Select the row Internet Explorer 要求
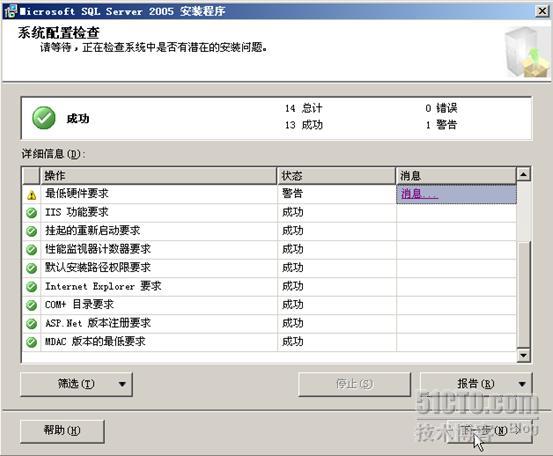 (x=269, y=286)
